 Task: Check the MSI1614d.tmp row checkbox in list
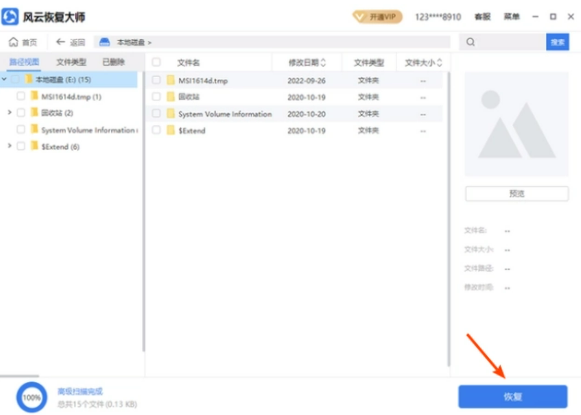coord(156,80)
